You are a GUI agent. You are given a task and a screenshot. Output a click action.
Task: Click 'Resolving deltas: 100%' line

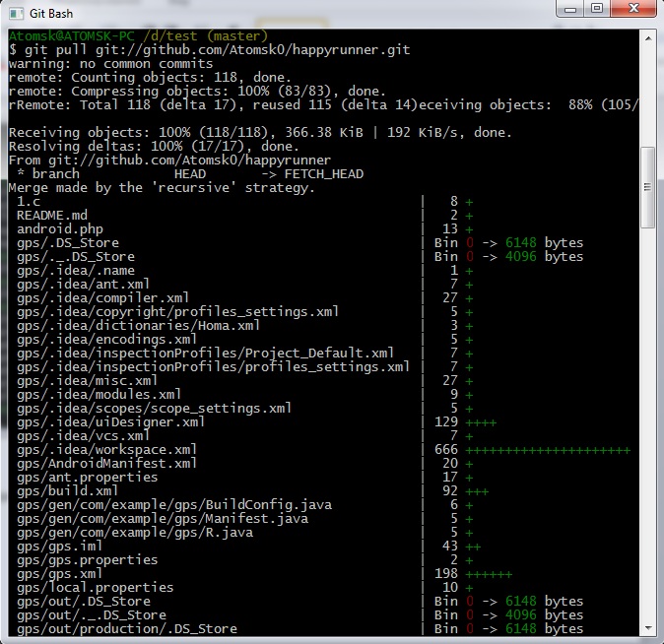[154, 147]
